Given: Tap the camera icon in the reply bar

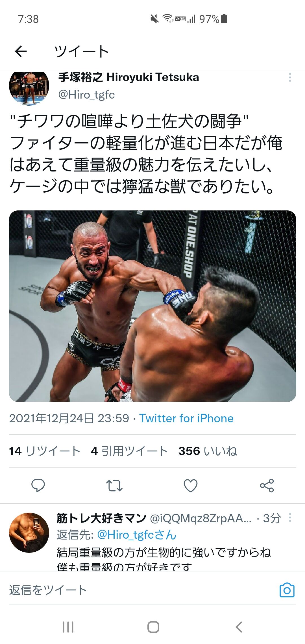Looking at the screenshot, I should pyautogui.click(x=287, y=590).
